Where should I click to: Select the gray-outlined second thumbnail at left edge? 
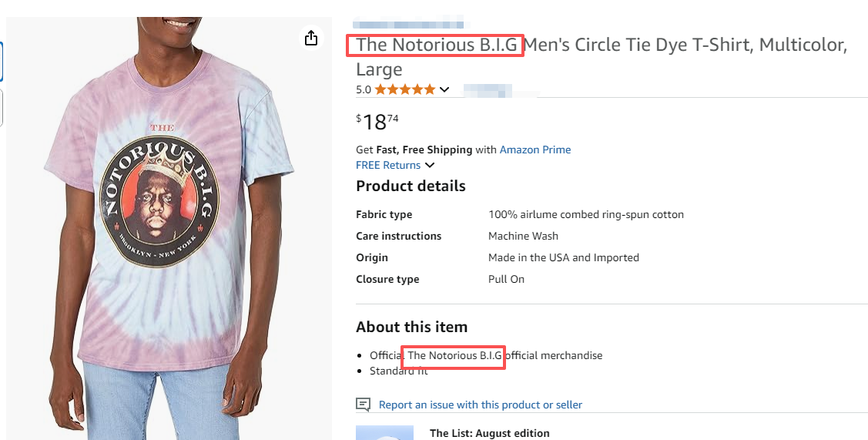pyautogui.click(x=2, y=107)
